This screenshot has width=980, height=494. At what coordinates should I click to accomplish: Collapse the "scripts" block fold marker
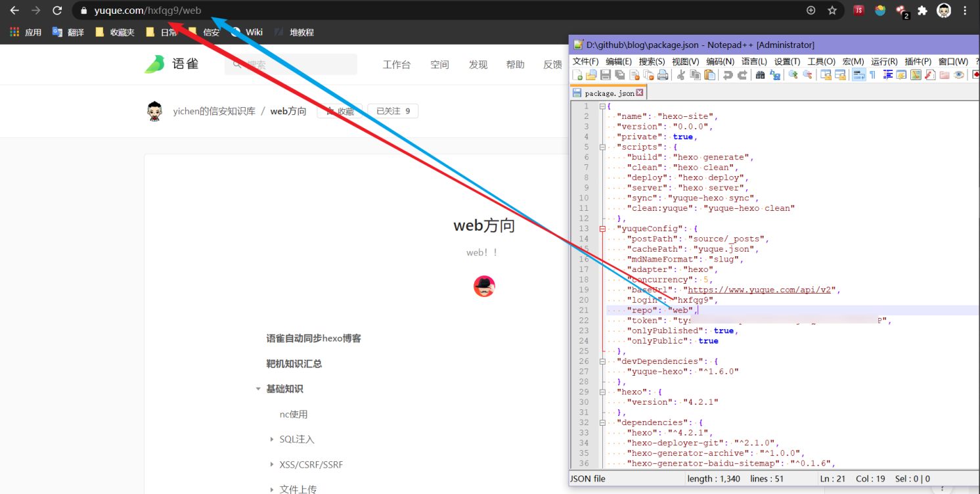(x=602, y=147)
